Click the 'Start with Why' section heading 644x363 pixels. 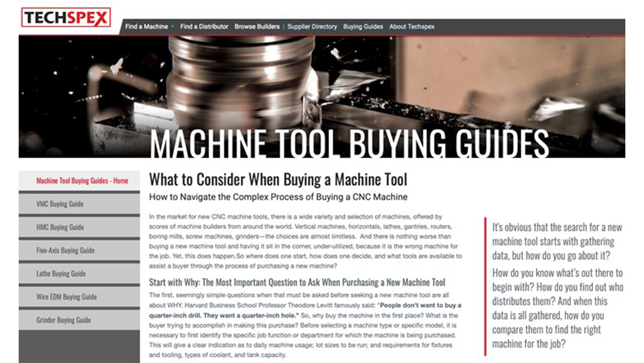click(297, 282)
